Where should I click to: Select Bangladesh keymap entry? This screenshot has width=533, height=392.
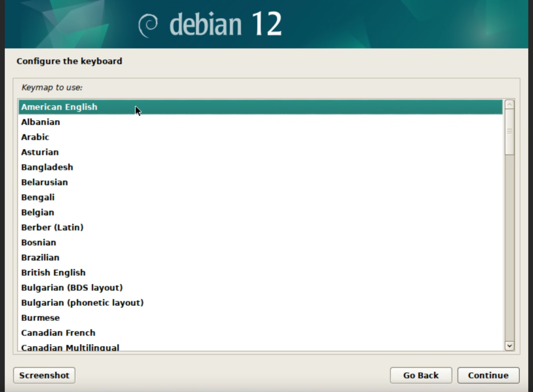pos(260,167)
